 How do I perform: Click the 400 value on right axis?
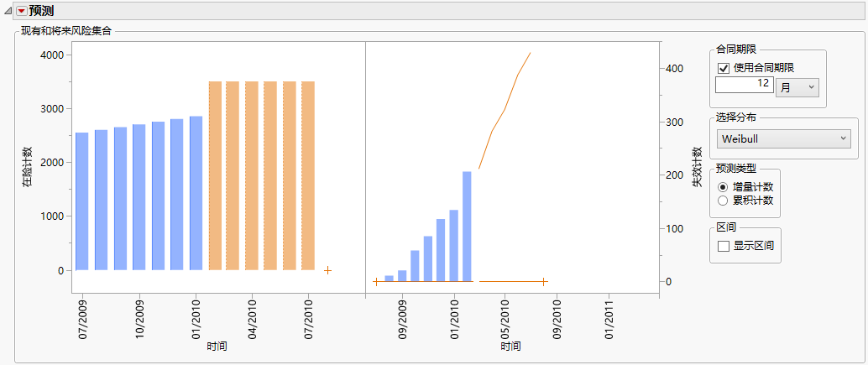click(x=676, y=69)
